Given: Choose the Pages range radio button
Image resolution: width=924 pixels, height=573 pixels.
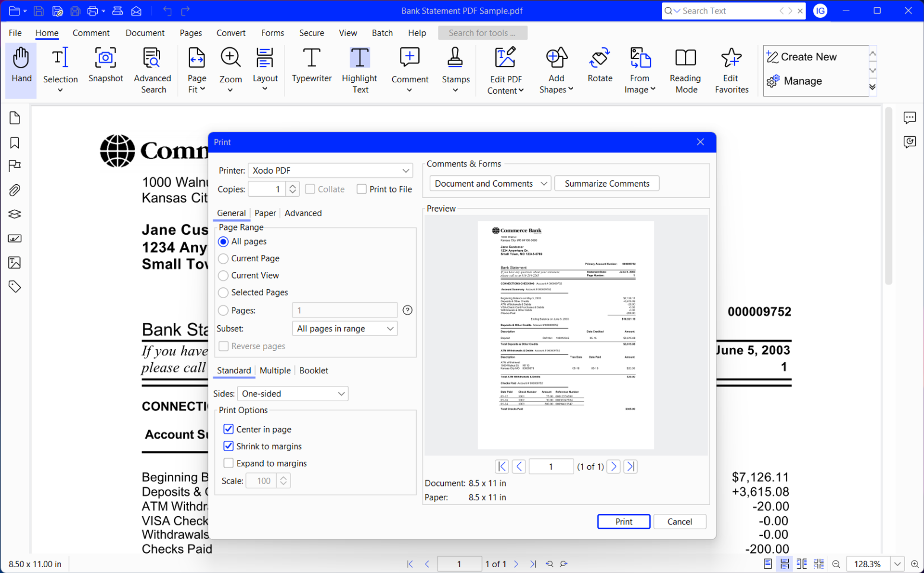Looking at the screenshot, I should (223, 310).
